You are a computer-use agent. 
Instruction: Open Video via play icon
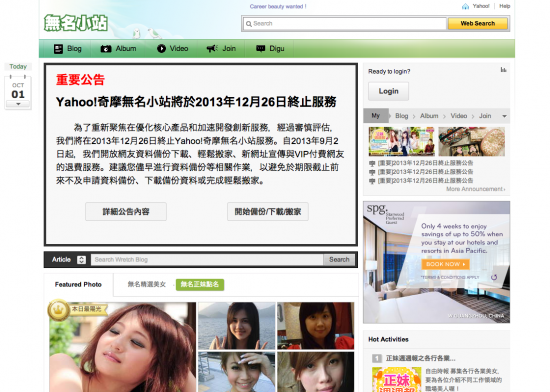point(161,49)
